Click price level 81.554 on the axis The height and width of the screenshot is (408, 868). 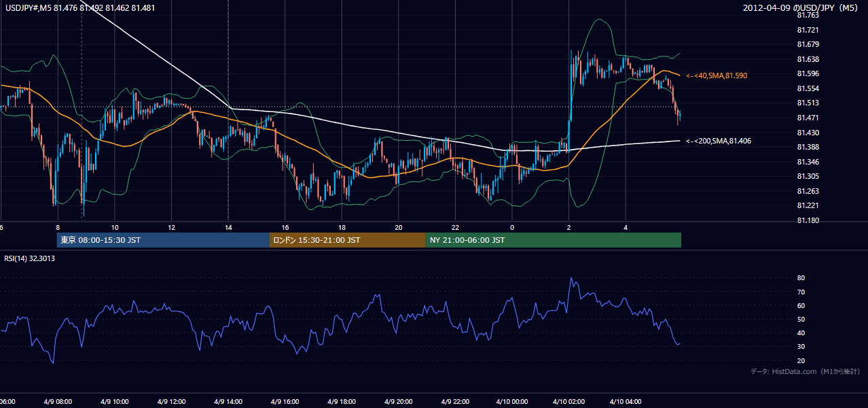click(808, 88)
